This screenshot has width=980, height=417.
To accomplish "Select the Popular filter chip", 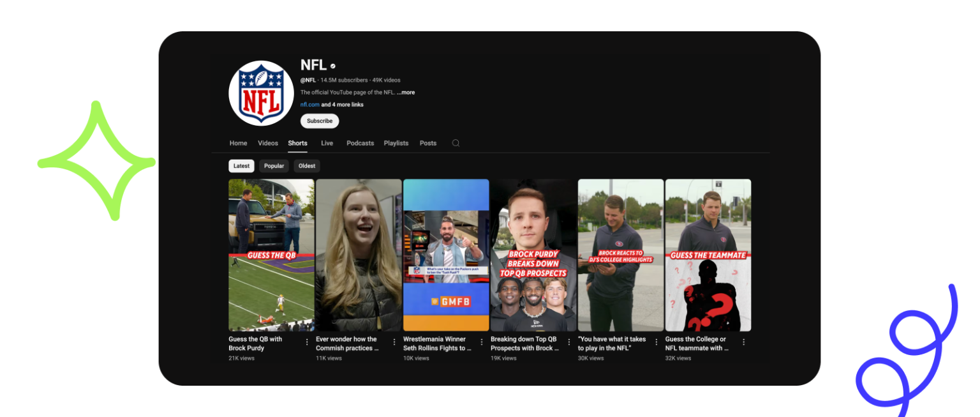I will click(x=274, y=165).
